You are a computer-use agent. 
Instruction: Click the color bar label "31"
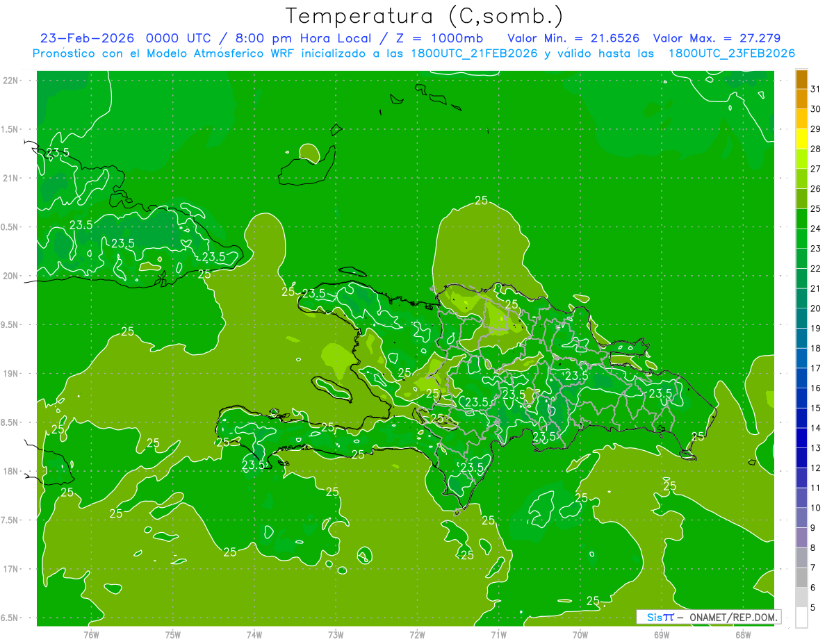[x=815, y=89]
